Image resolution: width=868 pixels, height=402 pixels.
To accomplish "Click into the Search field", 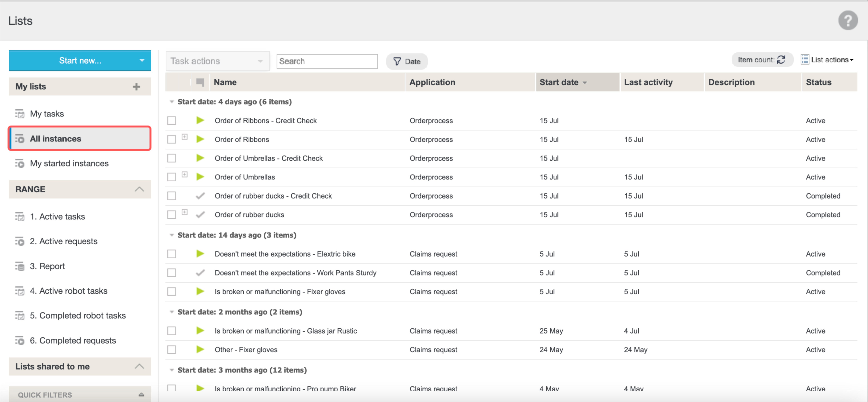I will 326,61.
